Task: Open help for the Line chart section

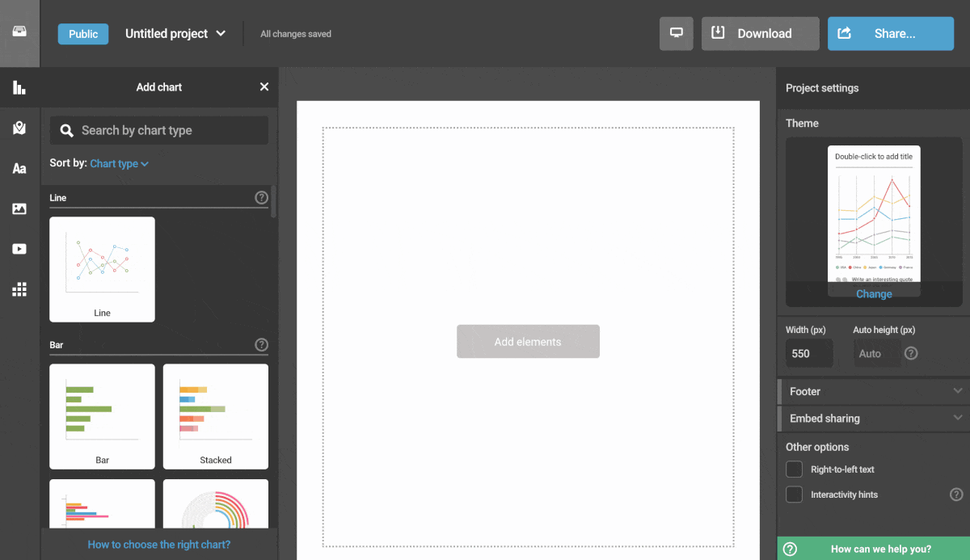Action: point(261,197)
